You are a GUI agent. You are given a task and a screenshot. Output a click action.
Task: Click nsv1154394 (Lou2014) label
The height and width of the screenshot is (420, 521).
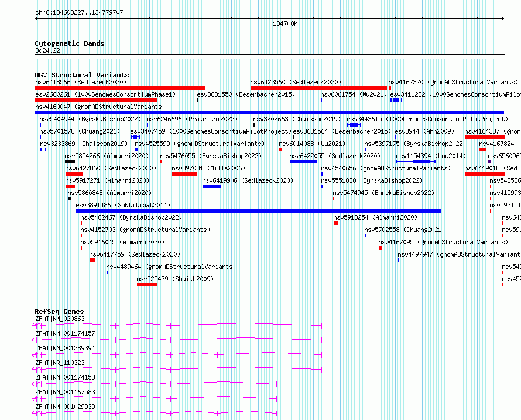[x=431, y=156]
